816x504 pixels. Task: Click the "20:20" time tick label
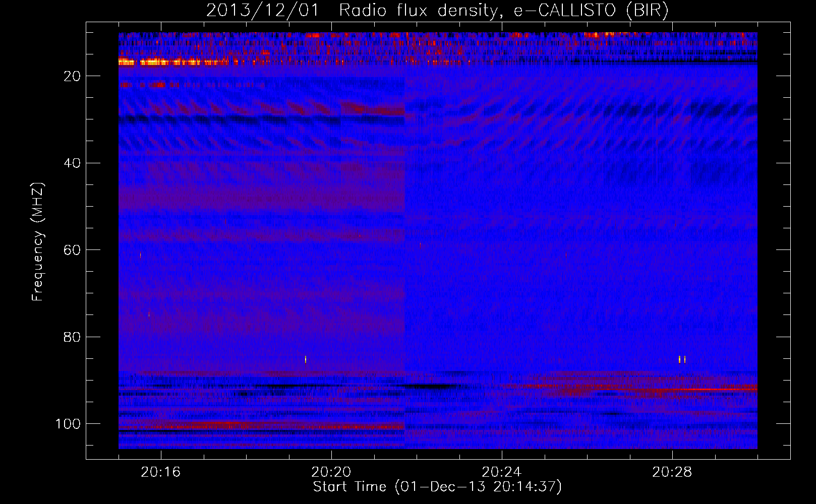[x=331, y=472]
